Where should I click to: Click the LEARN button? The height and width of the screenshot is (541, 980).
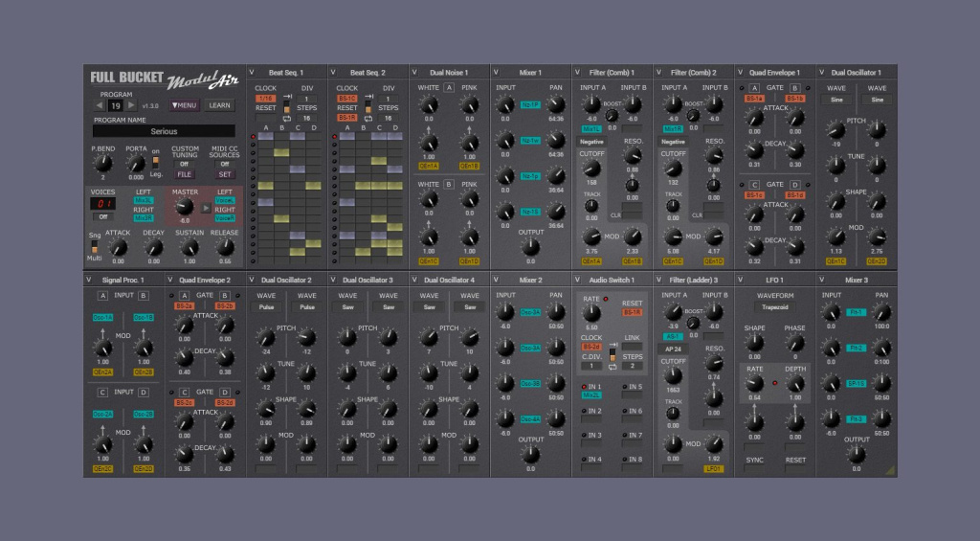pos(219,105)
